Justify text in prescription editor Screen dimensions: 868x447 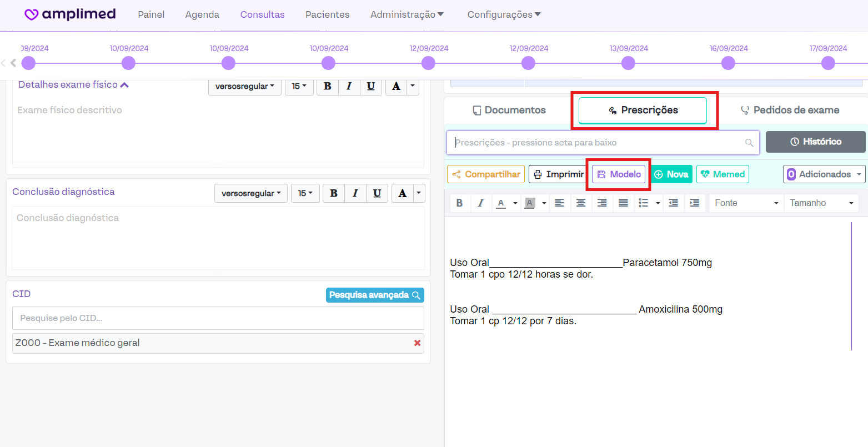(x=623, y=203)
